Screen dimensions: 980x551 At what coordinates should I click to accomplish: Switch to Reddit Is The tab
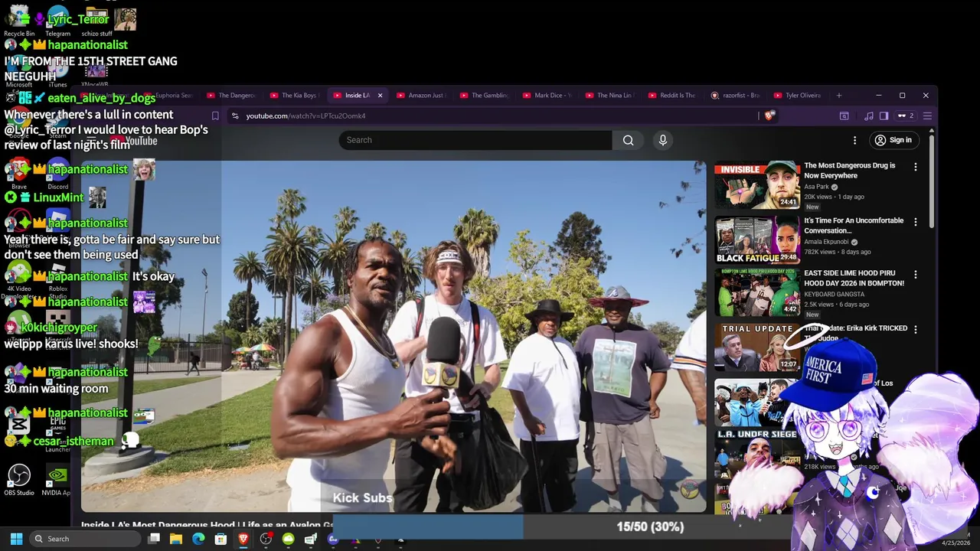point(672,96)
